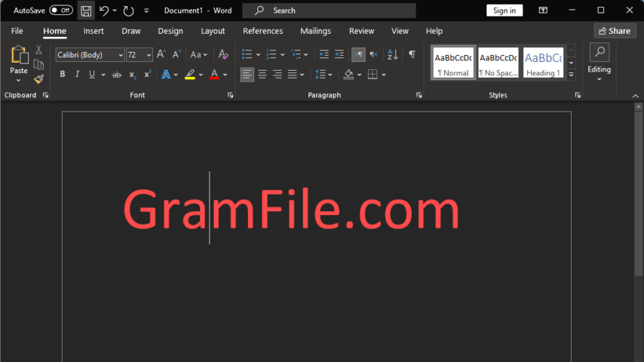Viewport: 644px width, 362px height.
Task: Switch to the Draw tab
Action: [131, 31]
